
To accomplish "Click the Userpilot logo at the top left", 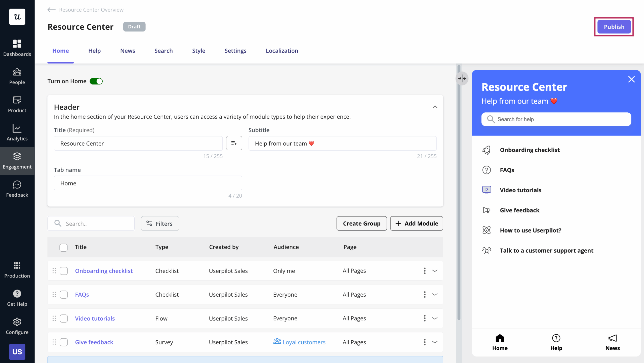I will [x=17, y=17].
